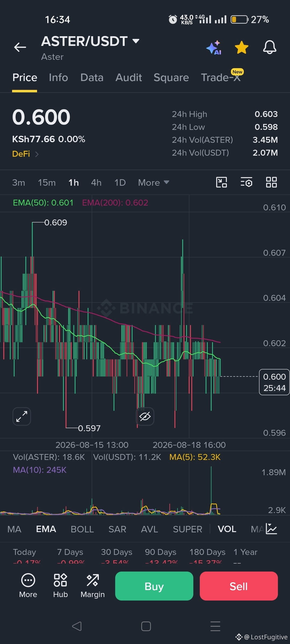Tap the 7 Days performance label
290x644 pixels.
pos(70,552)
